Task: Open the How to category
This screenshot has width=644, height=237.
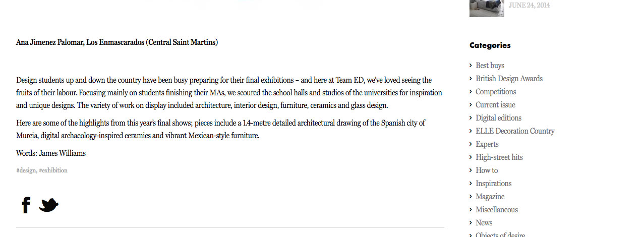Action: 487,170
